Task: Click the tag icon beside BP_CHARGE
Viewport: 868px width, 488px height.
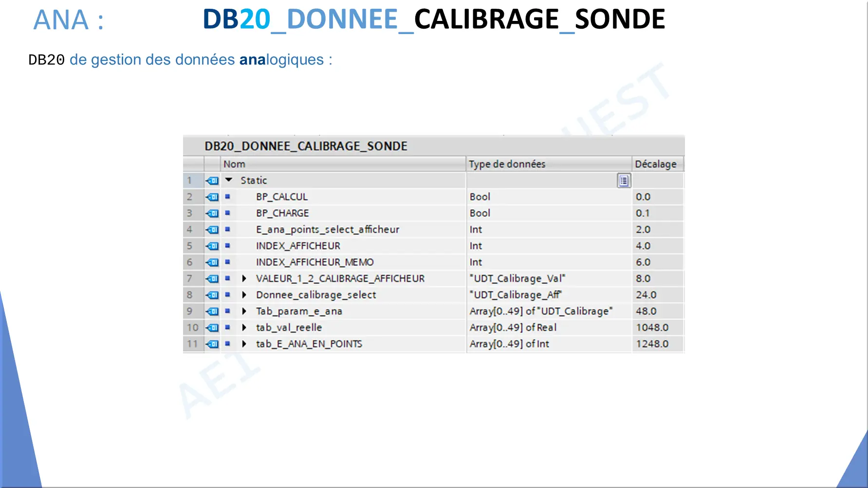Action: click(212, 213)
